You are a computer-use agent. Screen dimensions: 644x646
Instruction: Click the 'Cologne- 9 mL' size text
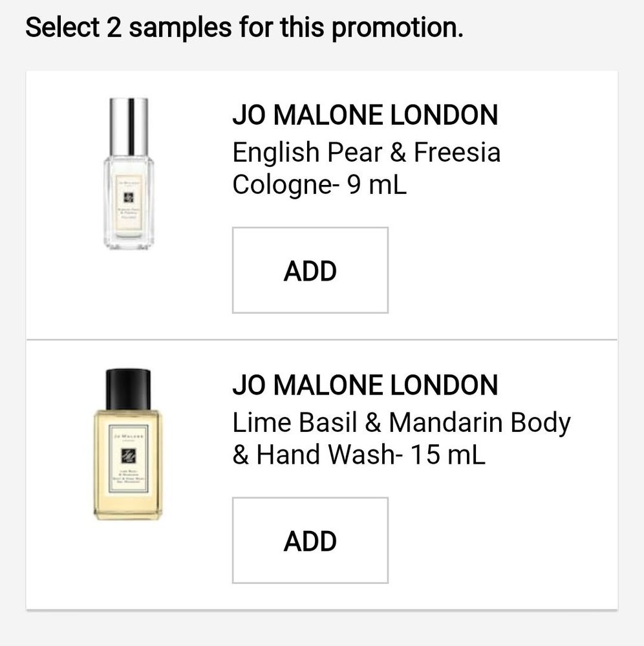click(x=319, y=185)
